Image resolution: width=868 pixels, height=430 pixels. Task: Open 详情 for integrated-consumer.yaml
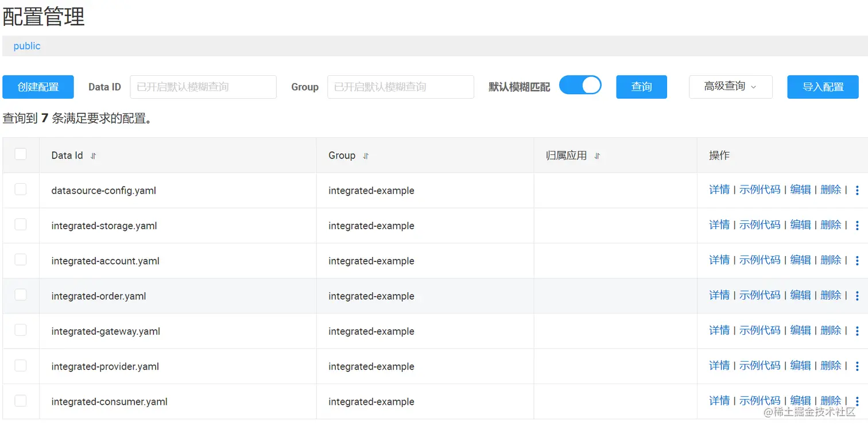[719, 401]
